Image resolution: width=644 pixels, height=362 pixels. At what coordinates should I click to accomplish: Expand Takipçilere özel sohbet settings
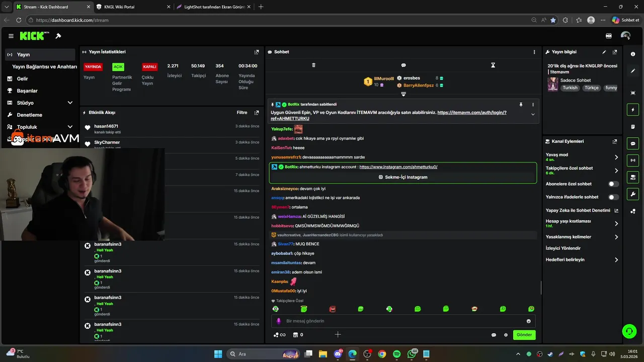tap(616, 170)
